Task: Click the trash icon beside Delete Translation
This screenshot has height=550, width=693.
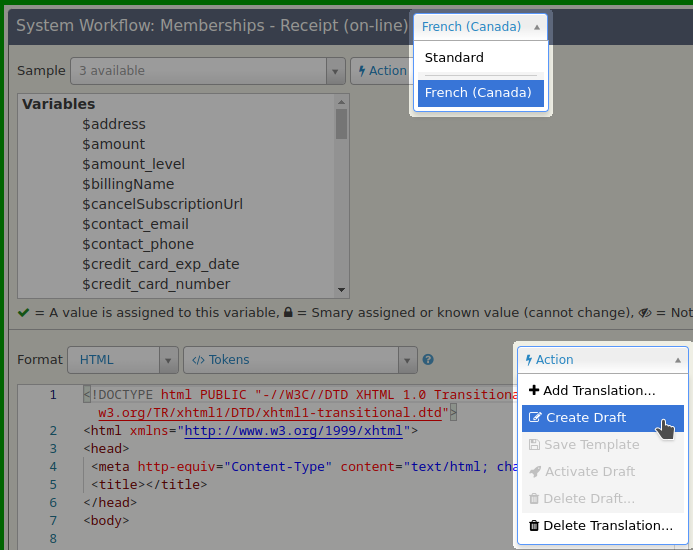Action: click(534, 526)
